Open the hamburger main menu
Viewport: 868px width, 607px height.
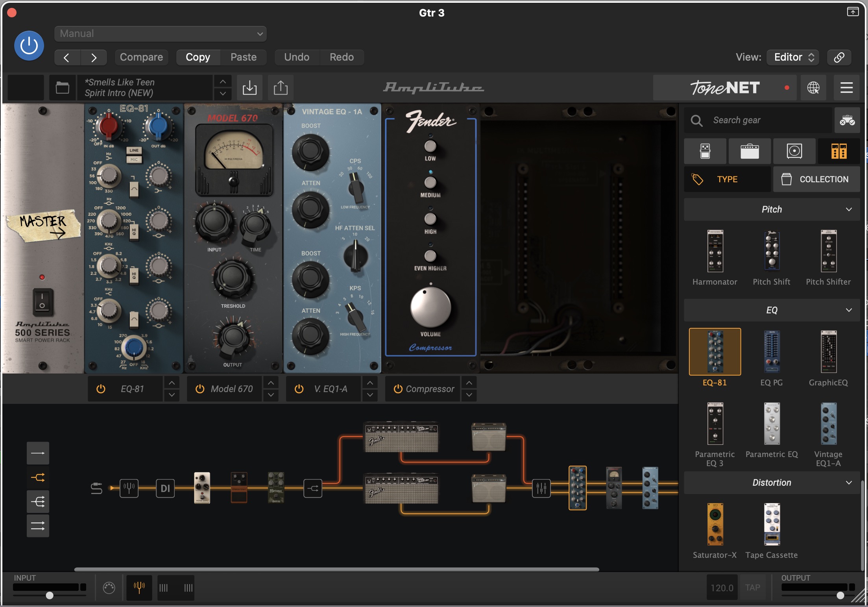point(846,88)
